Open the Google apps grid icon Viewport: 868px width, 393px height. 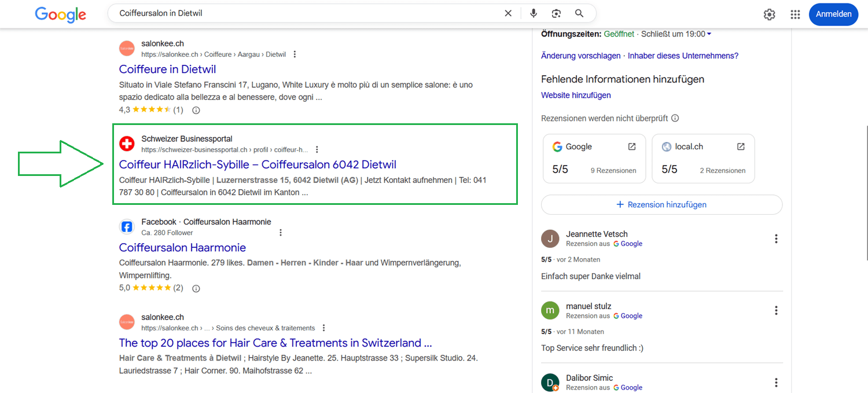(795, 14)
